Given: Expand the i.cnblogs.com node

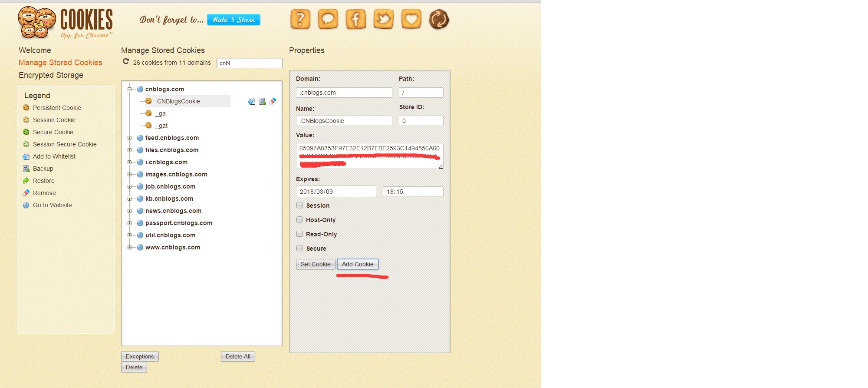Looking at the screenshot, I should click(x=129, y=162).
